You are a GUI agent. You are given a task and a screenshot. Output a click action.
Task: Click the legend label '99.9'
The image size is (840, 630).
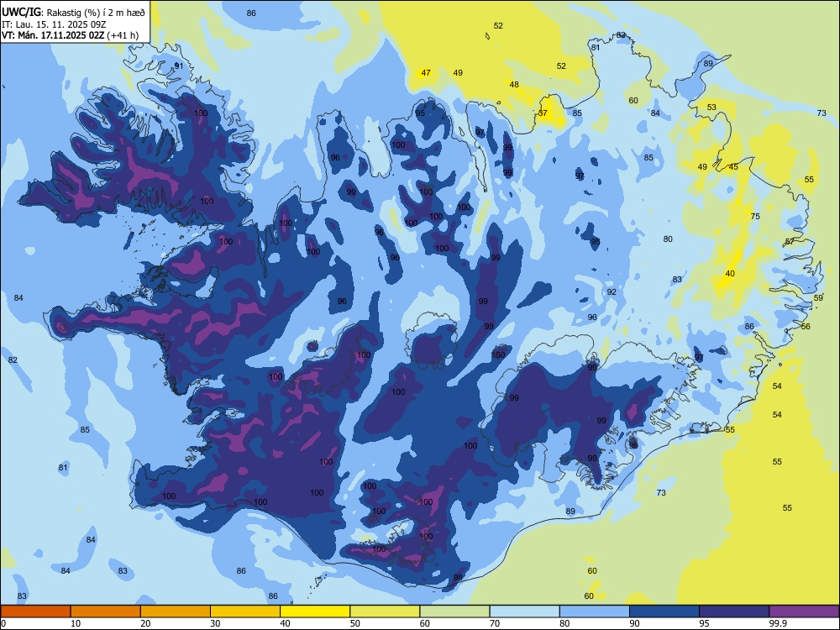[778, 623]
